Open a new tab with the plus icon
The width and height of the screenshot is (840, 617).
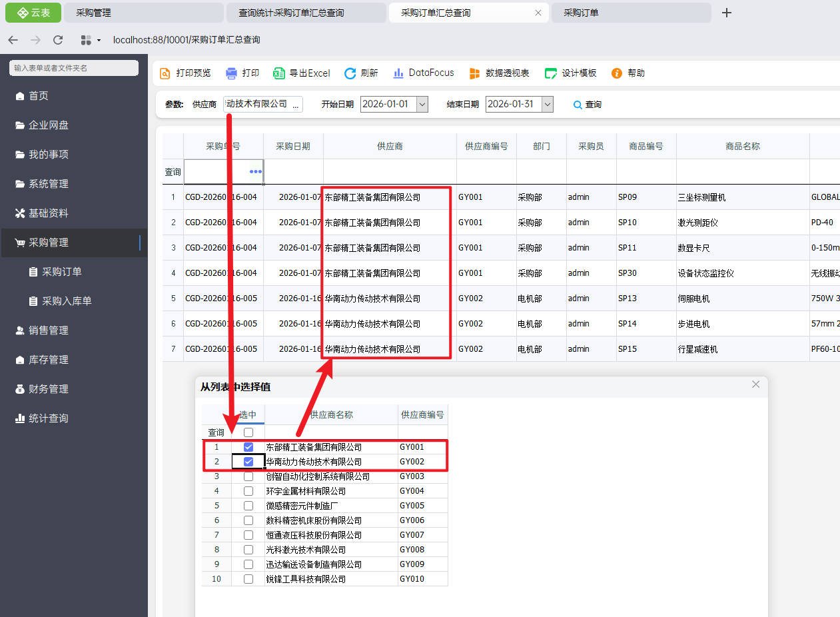727,13
